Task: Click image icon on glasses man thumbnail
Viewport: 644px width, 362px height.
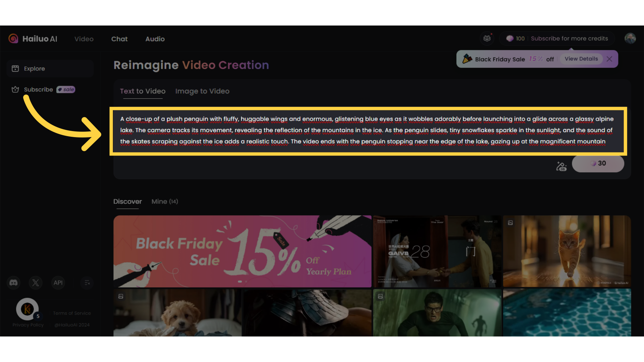Action: coord(380,296)
